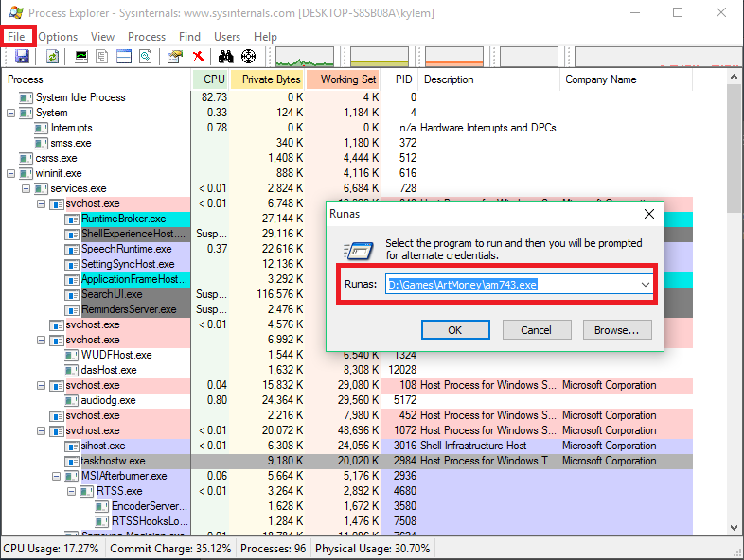Toggle the lower pane toolbar icon

pos(124,57)
